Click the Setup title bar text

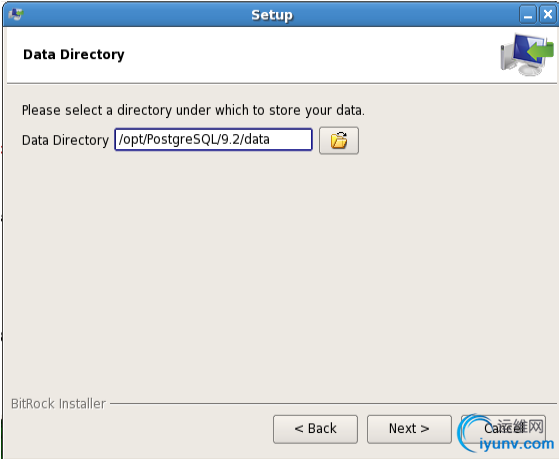pyautogui.click(x=272, y=15)
